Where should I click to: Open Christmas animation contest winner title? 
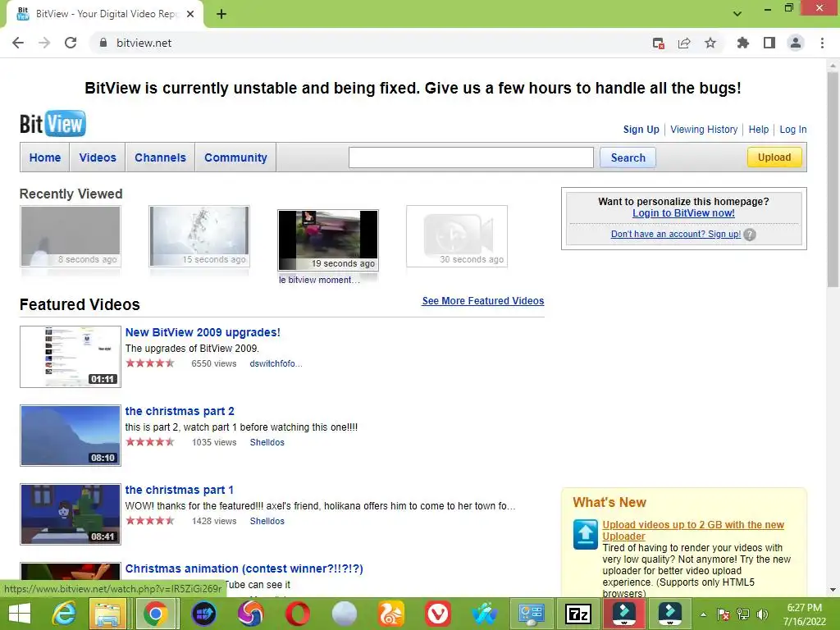244,568
